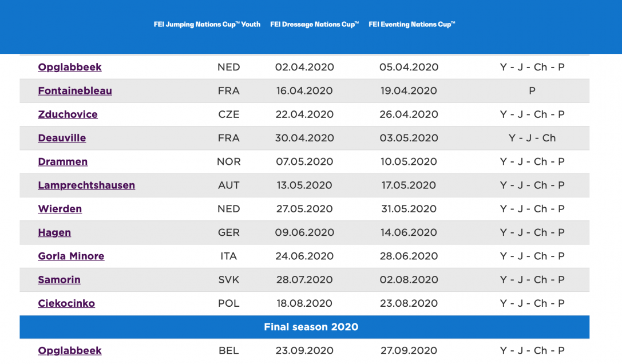This screenshot has width=622, height=364.
Task: Open FEI Dressage Nations Cup menu item
Action: [x=314, y=25]
